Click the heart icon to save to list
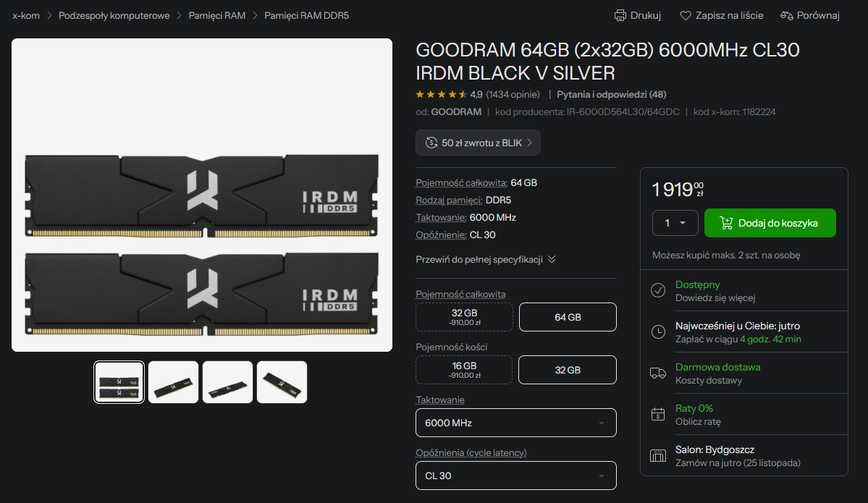The width and height of the screenshot is (868, 503). point(684,14)
